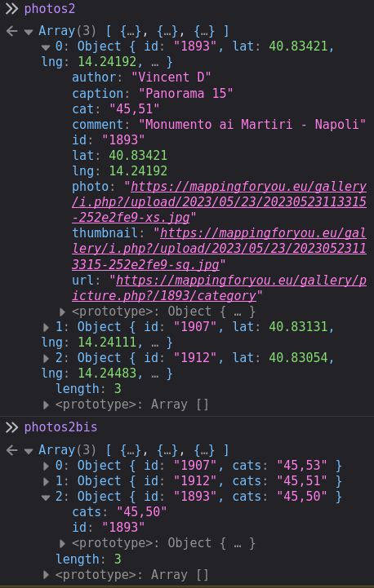Select the author value Vincent D

[171, 77]
